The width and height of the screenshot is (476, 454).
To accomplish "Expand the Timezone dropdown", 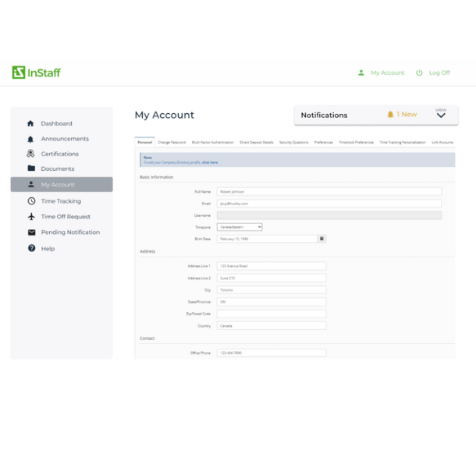I will tap(240, 227).
